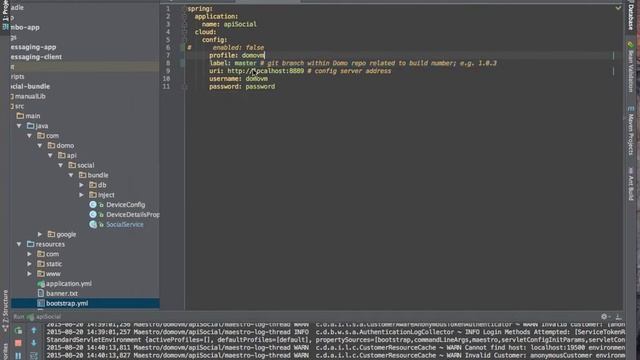Expand the www folder
Screen dimensions: 640x360
tap(29, 274)
